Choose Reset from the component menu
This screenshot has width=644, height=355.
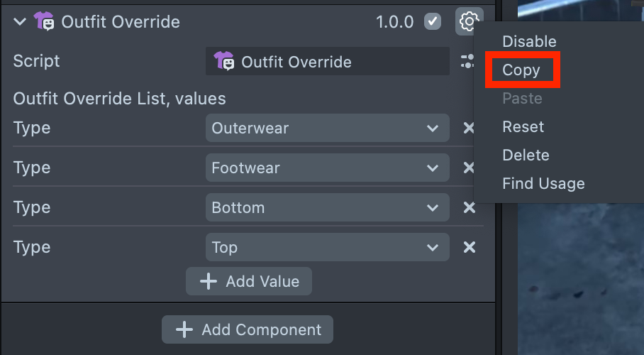click(x=523, y=127)
